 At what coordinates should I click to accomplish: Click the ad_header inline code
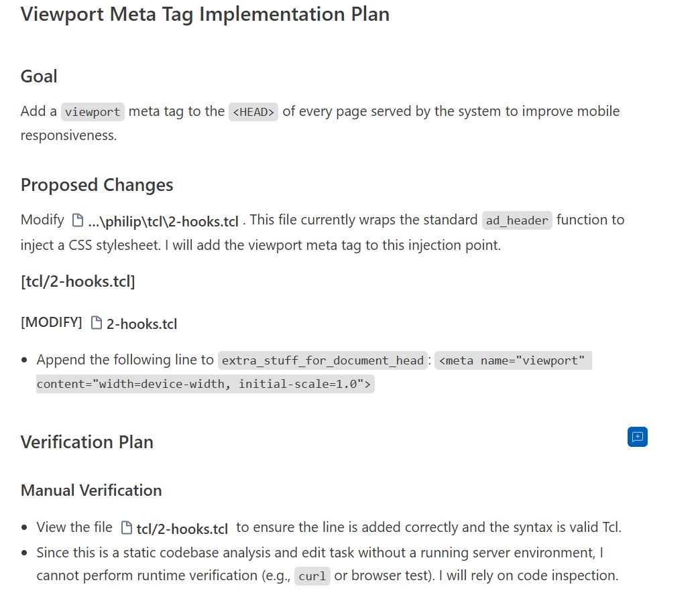[x=516, y=220]
